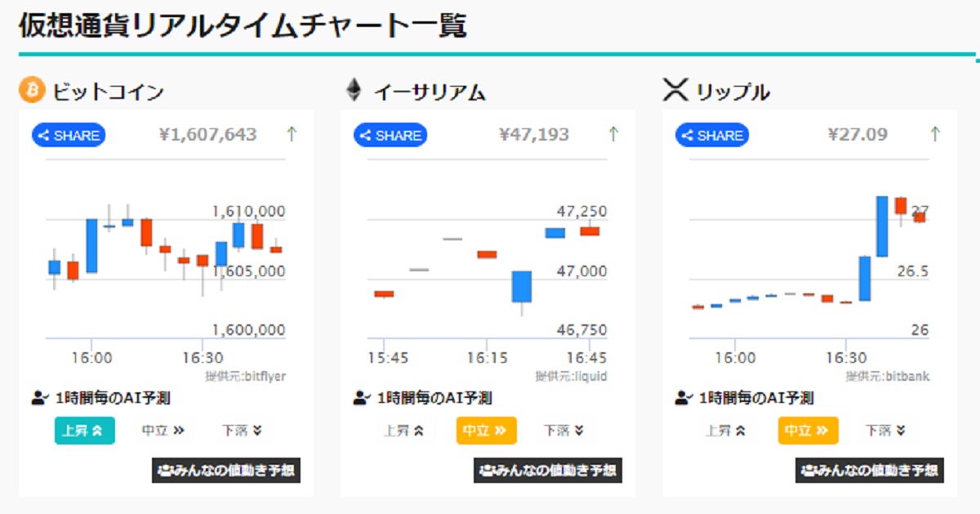Click the orange Bitcoin logo icon

click(32, 91)
